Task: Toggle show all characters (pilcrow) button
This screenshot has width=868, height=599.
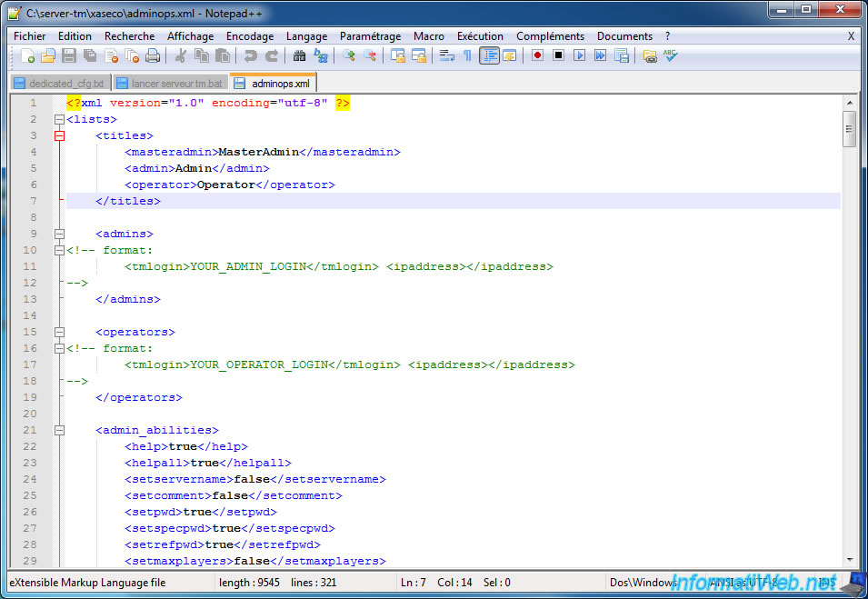Action: [467, 56]
